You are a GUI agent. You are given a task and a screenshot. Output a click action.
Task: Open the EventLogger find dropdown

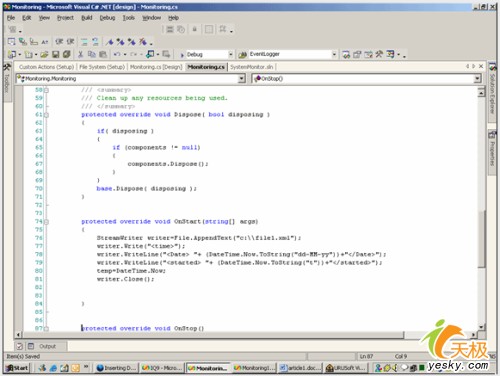coord(334,54)
